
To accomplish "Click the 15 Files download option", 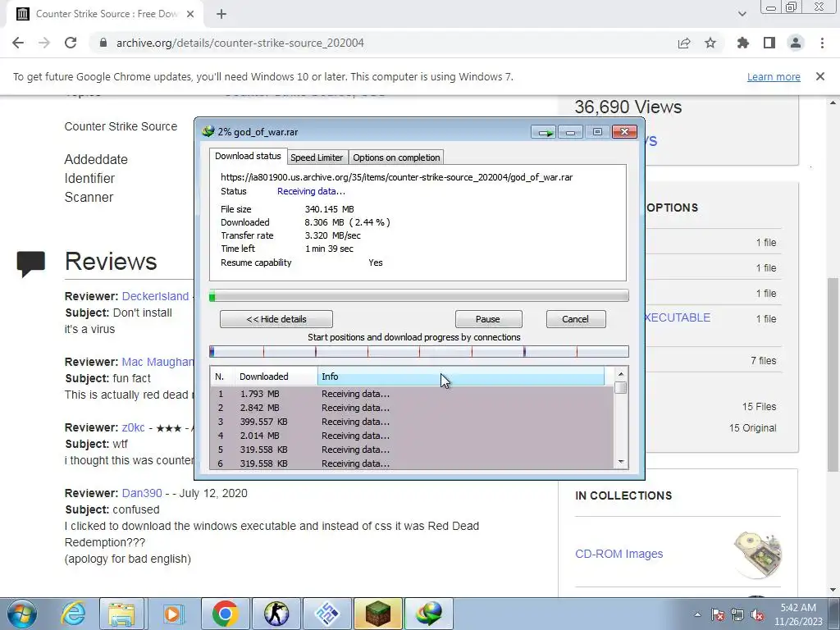I will 759,407.
